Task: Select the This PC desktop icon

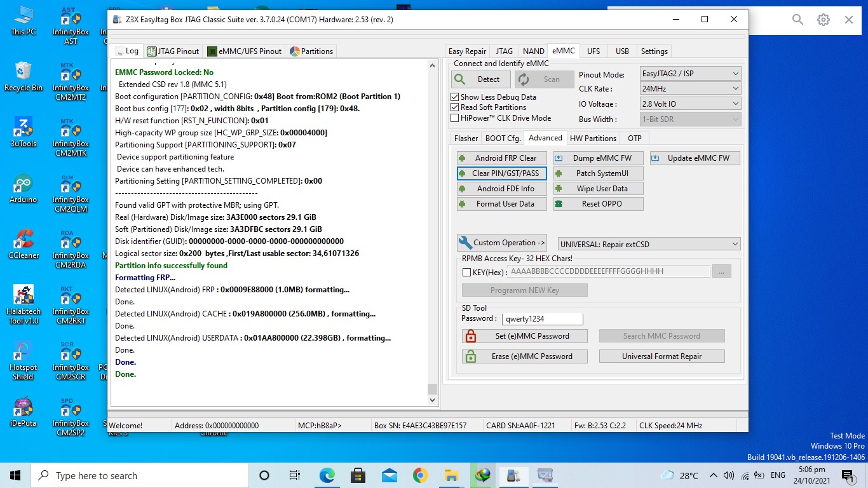Action: pyautogui.click(x=23, y=20)
